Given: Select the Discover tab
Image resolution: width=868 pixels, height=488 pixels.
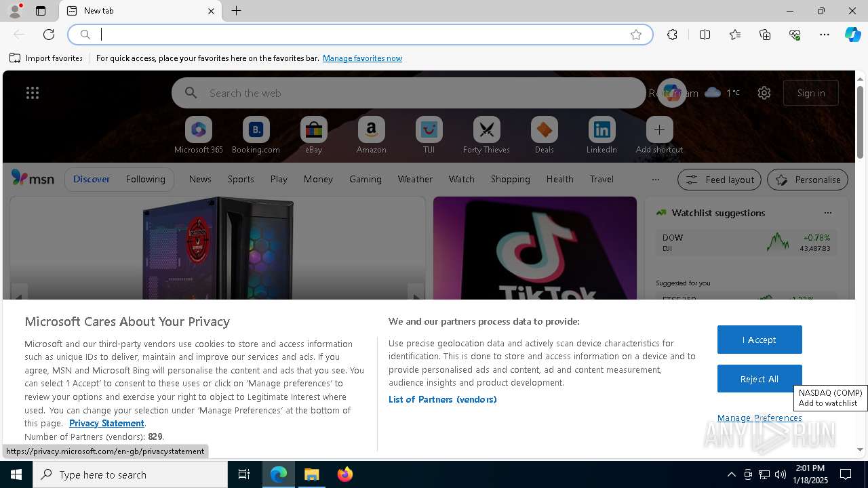Looking at the screenshot, I should [92, 179].
